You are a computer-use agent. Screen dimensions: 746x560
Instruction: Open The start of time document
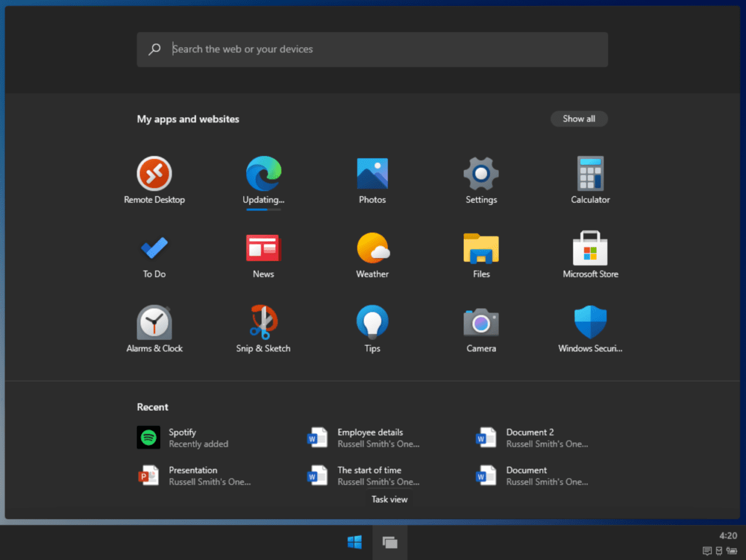coord(364,476)
